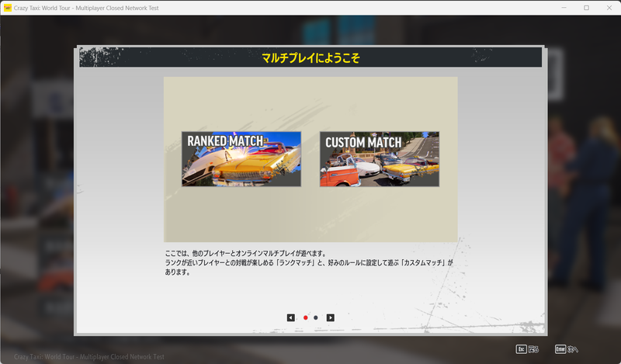The image size is (621, 364).
Task: Minimize the Crazy Taxi window
Action: (x=564, y=8)
